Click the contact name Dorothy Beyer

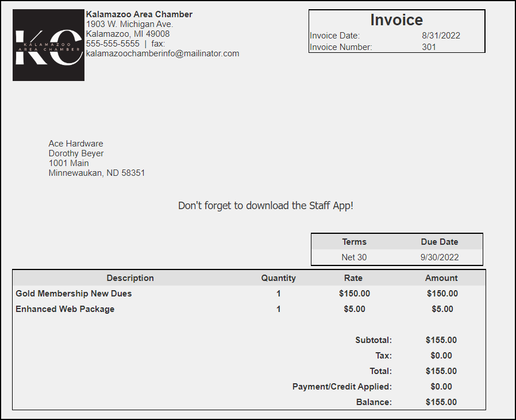pos(76,153)
